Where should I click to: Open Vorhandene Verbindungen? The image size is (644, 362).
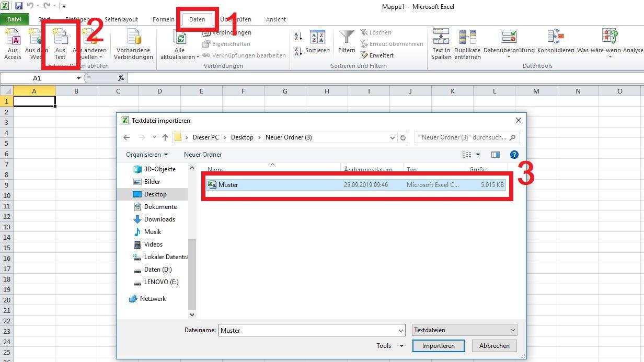tap(133, 44)
